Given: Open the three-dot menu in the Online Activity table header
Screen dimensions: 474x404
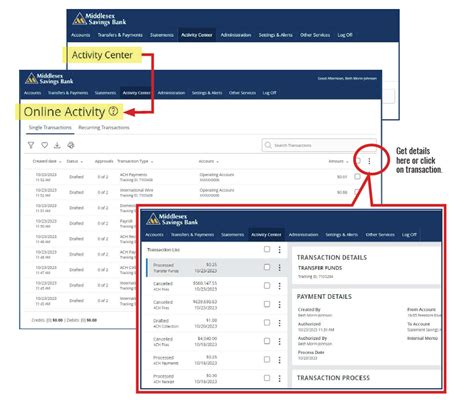Looking at the screenshot, I should click(369, 161).
